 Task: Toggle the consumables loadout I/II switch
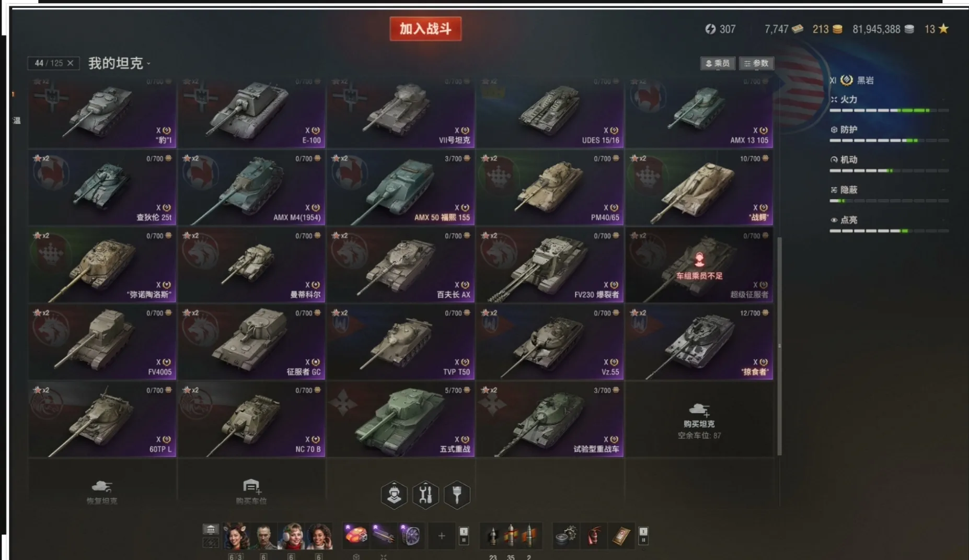(x=643, y=535)
